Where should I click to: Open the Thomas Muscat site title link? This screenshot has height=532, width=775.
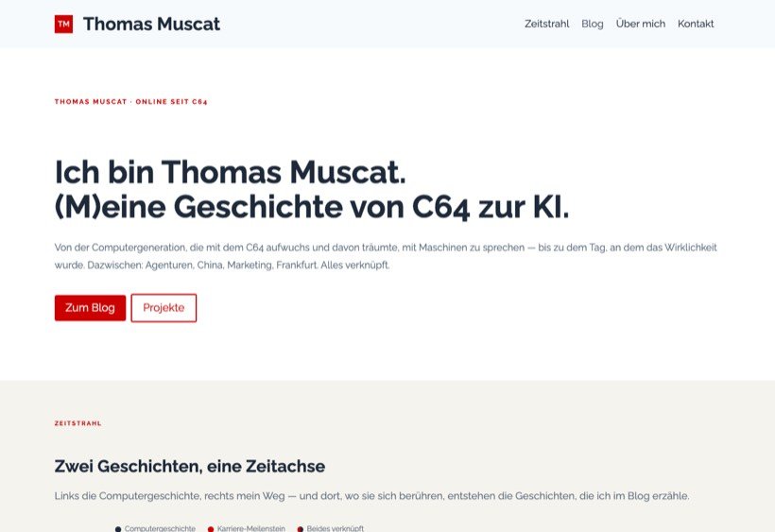click(151, 24)
